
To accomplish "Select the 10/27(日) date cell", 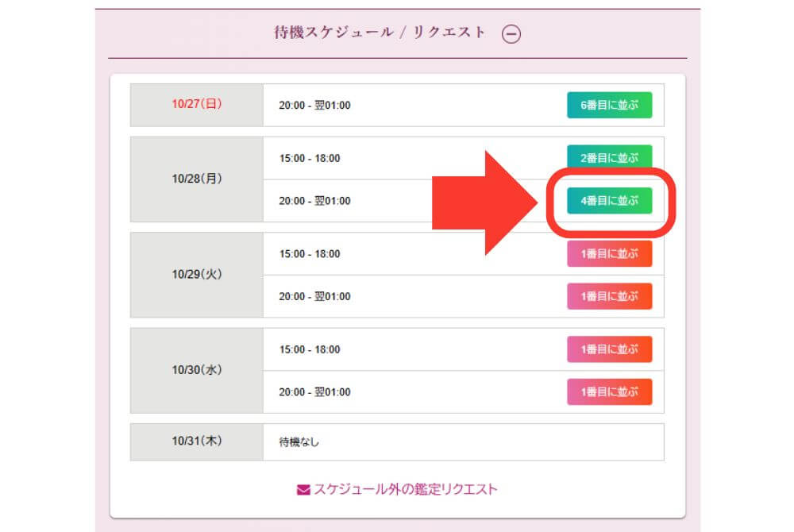I will (196, 105).
